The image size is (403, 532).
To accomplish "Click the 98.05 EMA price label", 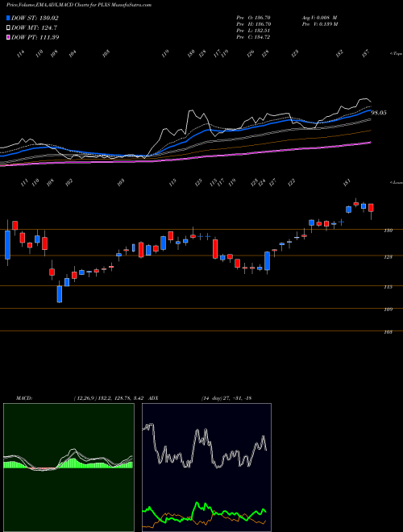I will pos(379,113).
